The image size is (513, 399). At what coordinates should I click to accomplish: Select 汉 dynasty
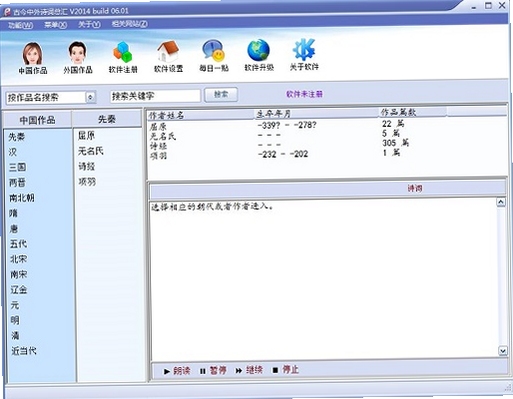[13, 152]
